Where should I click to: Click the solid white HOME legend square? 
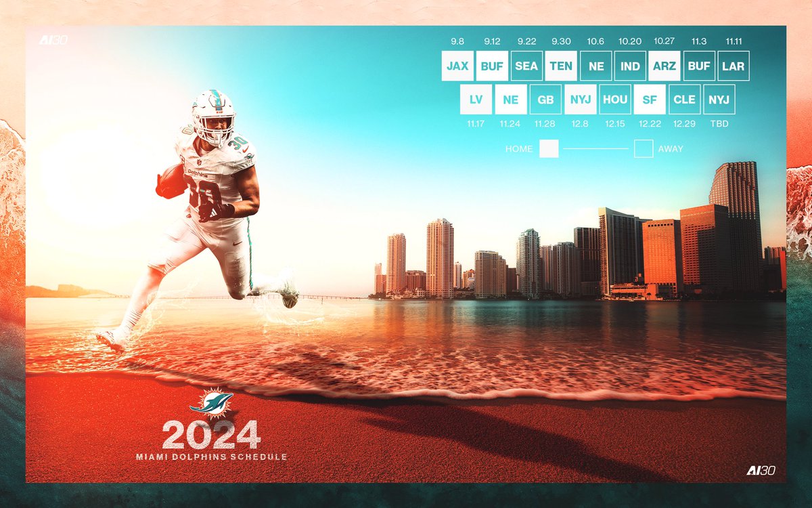click(549, 148)
